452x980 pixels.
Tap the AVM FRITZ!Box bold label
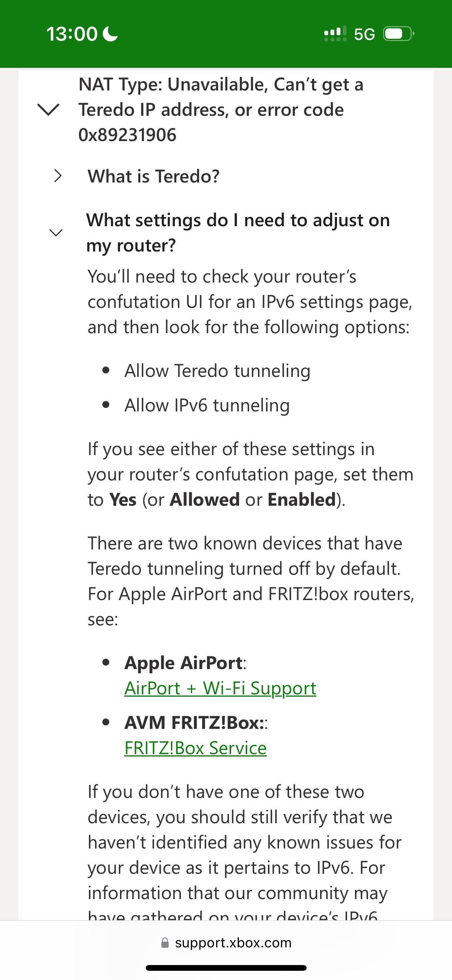pos(194,722)
